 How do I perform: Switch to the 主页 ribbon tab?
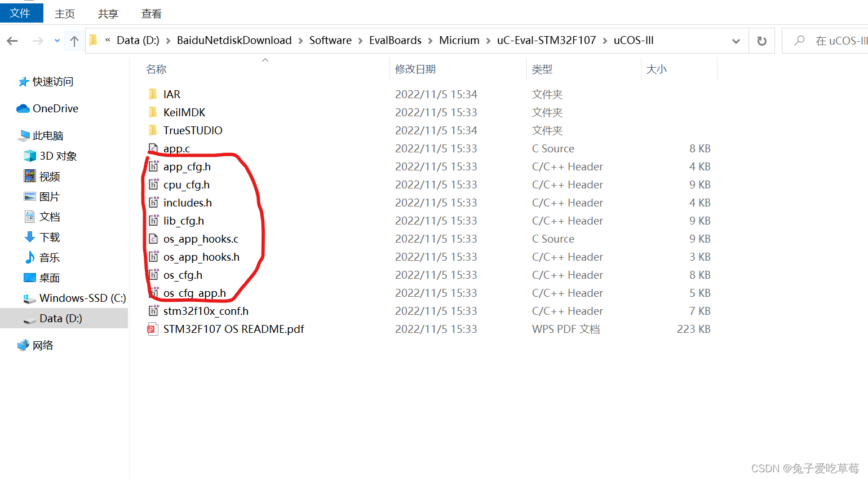click(65, 14)
